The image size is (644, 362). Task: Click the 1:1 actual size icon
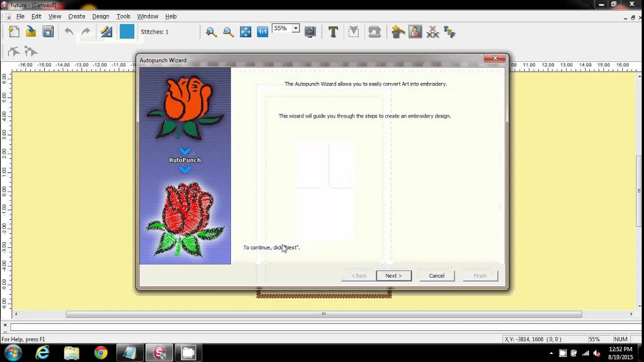pos(263,32)
